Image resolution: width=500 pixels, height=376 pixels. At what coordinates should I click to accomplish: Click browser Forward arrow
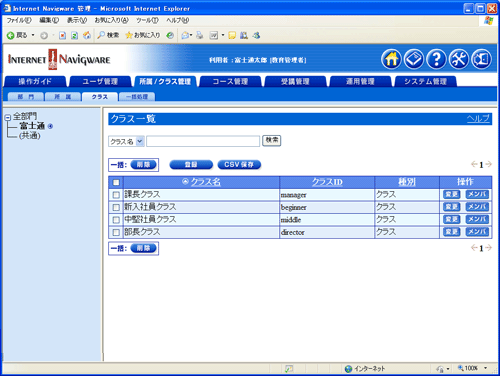click(44, 35)
